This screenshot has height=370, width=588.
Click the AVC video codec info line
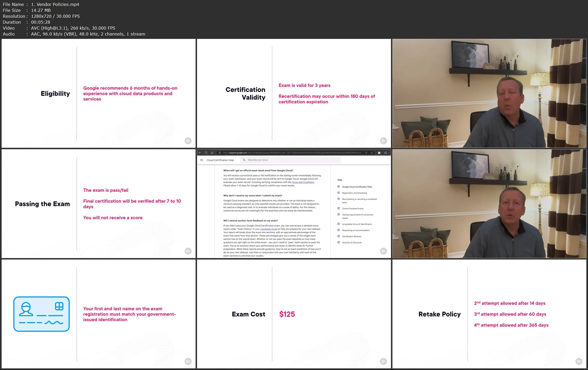(x=73, y=28)
